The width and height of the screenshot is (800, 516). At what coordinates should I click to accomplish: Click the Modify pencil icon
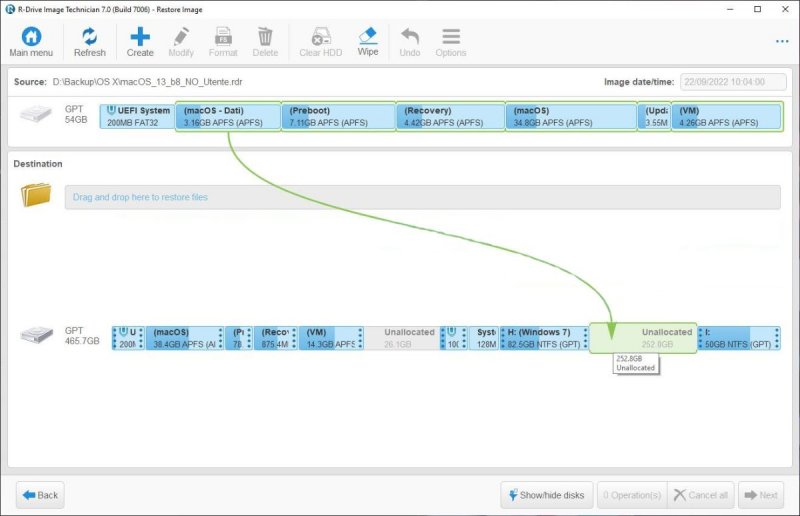181,37
